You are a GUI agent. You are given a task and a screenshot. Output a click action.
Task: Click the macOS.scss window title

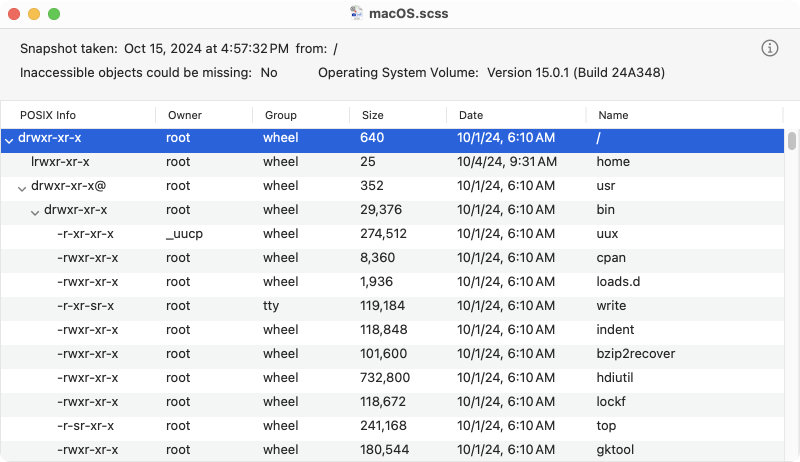click(x=408, y=13)
